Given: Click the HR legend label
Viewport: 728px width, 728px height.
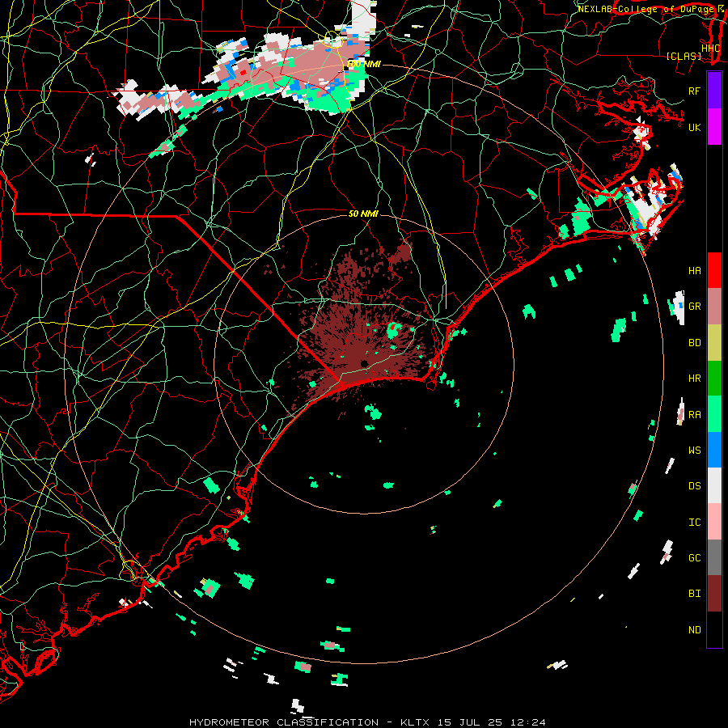Looking at the screenshot, I should [x=694, y=379].
